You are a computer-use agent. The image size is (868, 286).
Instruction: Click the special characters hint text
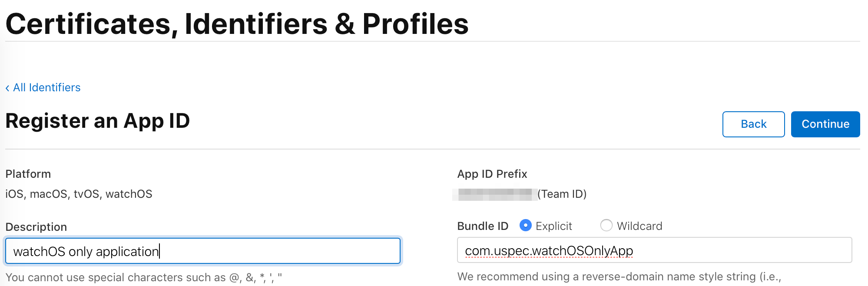click(x=144, y=277)
